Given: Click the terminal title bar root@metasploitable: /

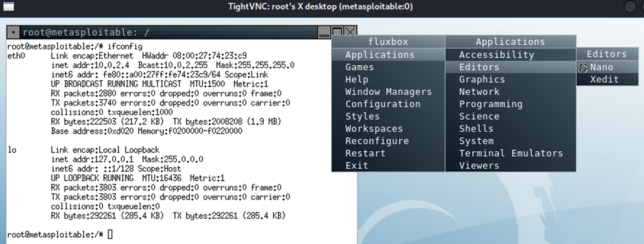Looking at the screenshot, I should pos(169,32).
